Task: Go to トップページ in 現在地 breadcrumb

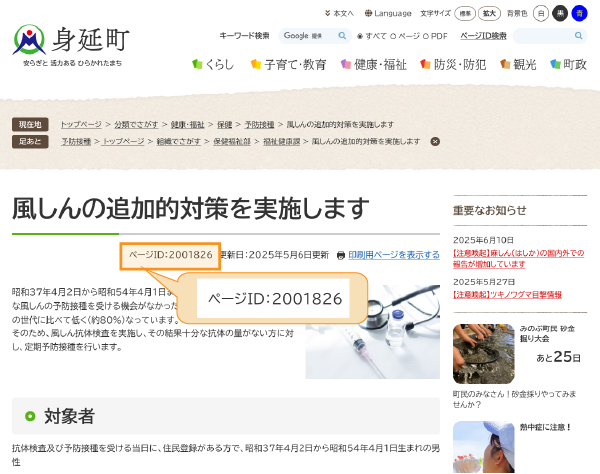Action: tap(81, 124)
